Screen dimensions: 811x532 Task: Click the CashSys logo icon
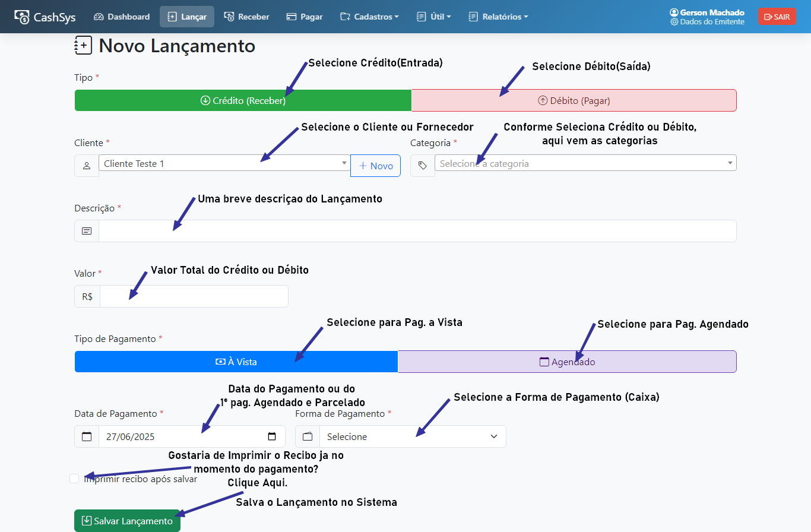point(22,17)
